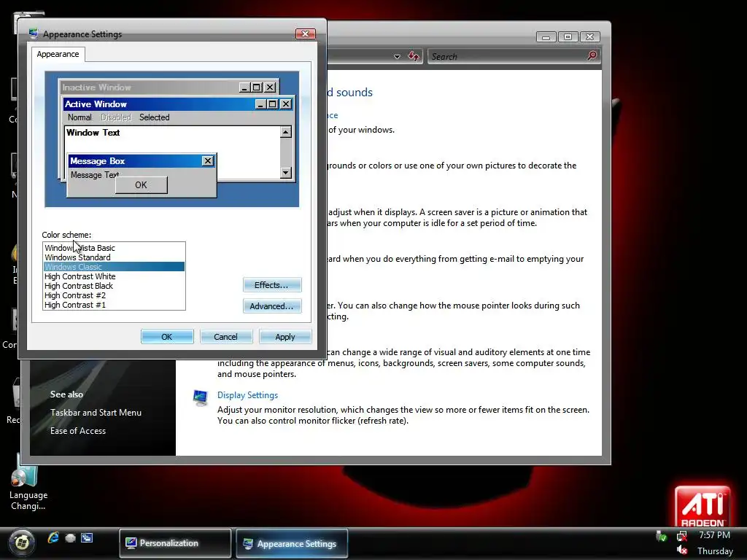
Task: Click the muted volume tray icon
Action: click(x=682, y=550)
